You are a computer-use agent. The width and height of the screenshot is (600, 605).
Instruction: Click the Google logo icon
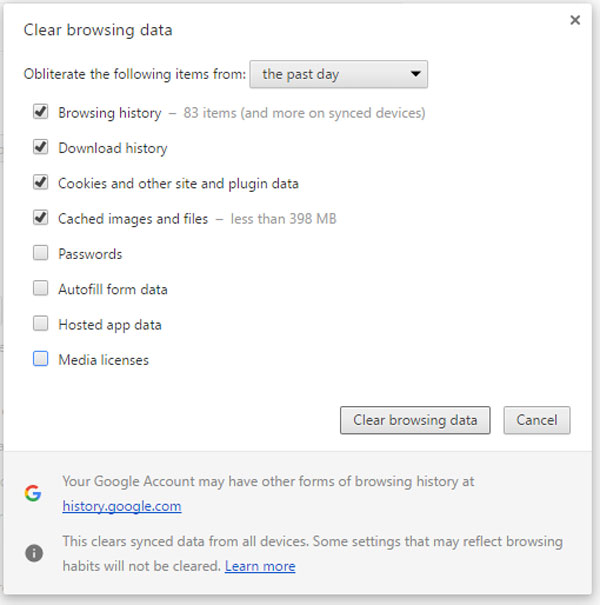pyautogui.click(x=33, y=493)
